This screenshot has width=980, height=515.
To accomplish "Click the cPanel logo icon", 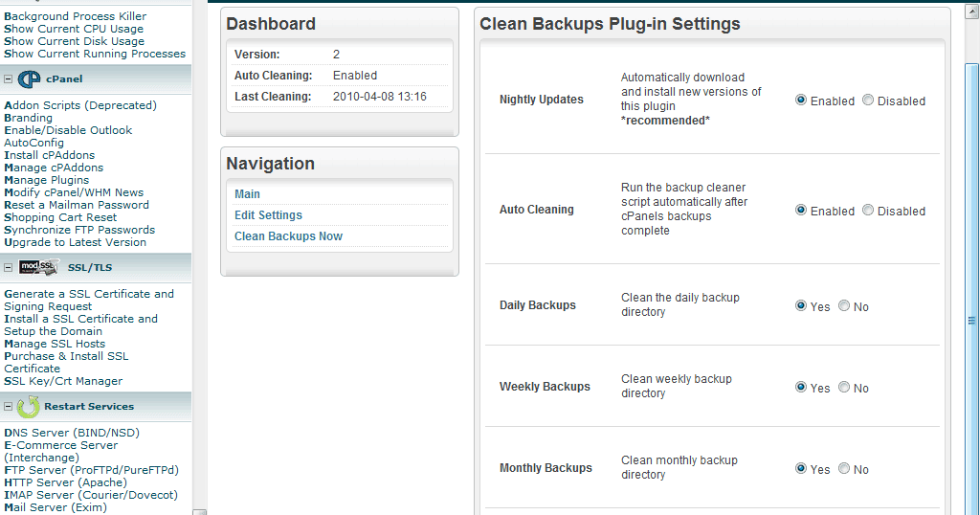I will click(29, 79).
